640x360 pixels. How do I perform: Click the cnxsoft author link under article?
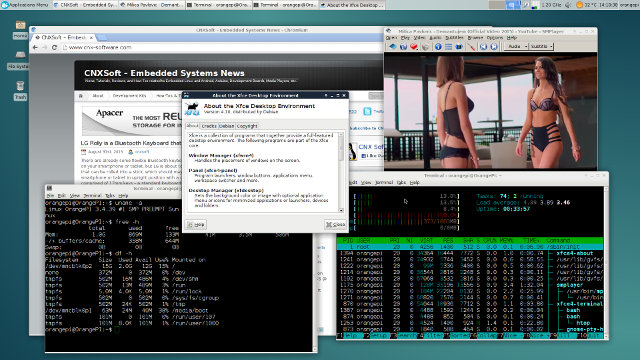(x=142, y=152)
